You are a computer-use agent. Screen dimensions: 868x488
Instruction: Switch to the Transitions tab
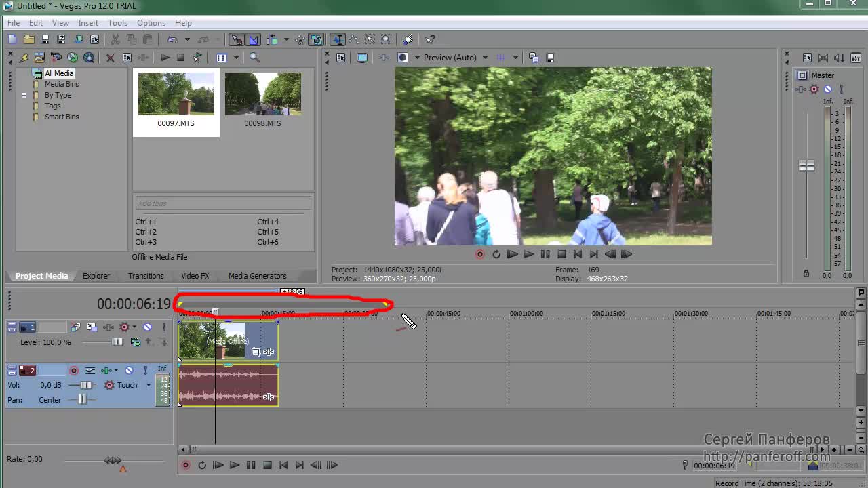click(146, 276)
